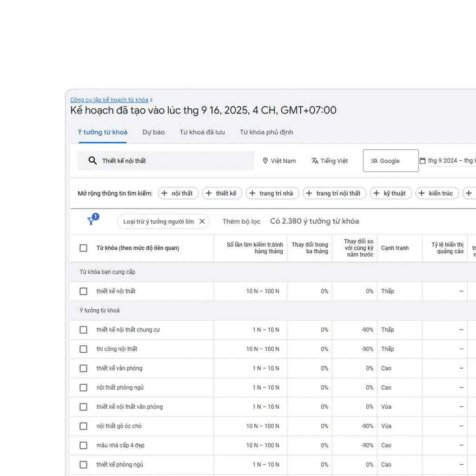This screenshot has width=476, height=476.
Task: Click the plus icon on the nội thất chip
Action: click(164, 193)
